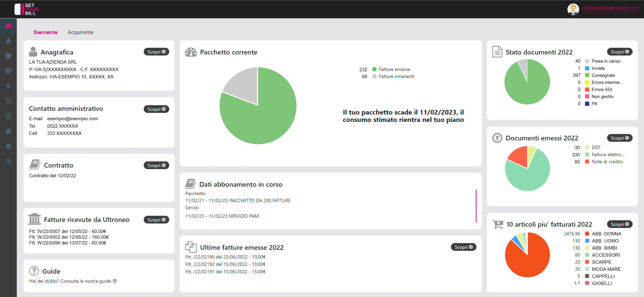
Task: Switch to the Esercente tab
Action: pos(46,32)
